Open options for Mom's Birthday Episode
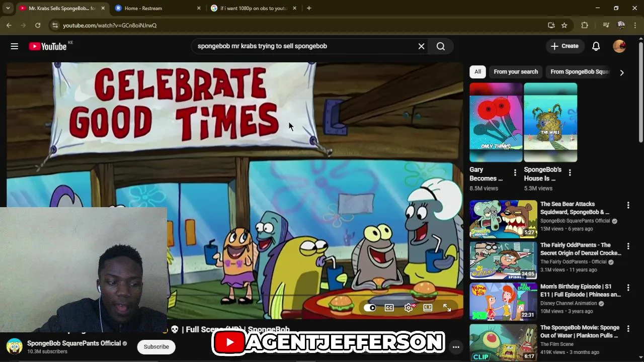The image size is (644, 362). pyautogui.click(x=628, y=288)
